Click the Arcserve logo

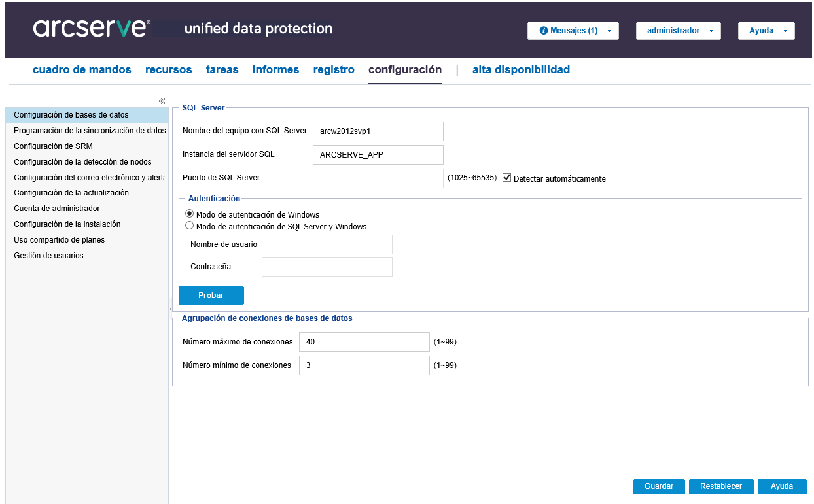coord(92,28)
